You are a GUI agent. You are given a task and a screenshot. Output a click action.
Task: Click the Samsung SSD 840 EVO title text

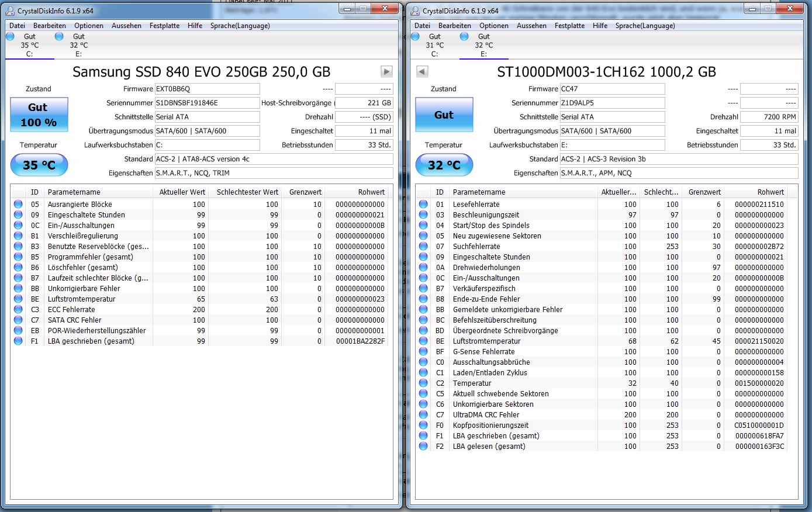[202, 72]
